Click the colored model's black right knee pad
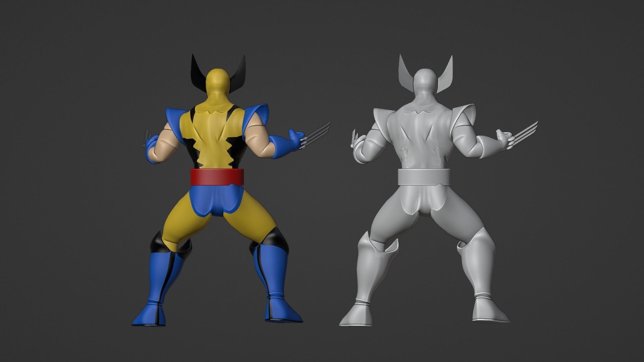 276,240
